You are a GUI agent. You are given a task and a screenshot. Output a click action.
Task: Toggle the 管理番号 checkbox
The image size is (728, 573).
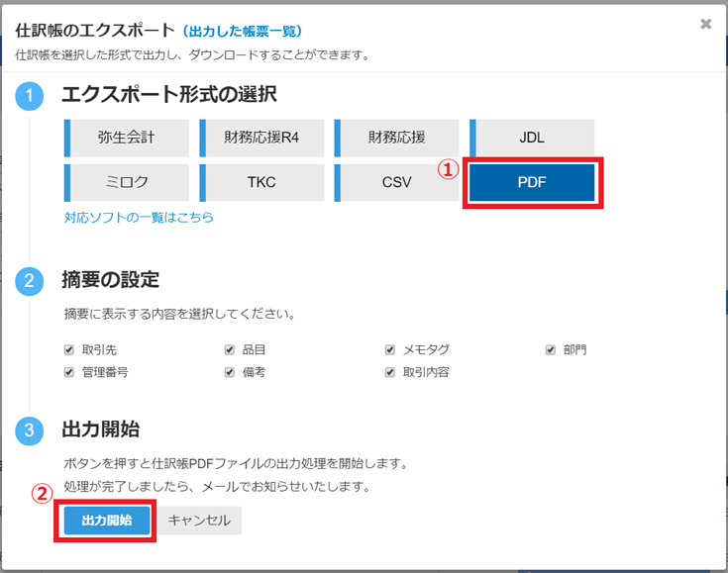point(69,372)
